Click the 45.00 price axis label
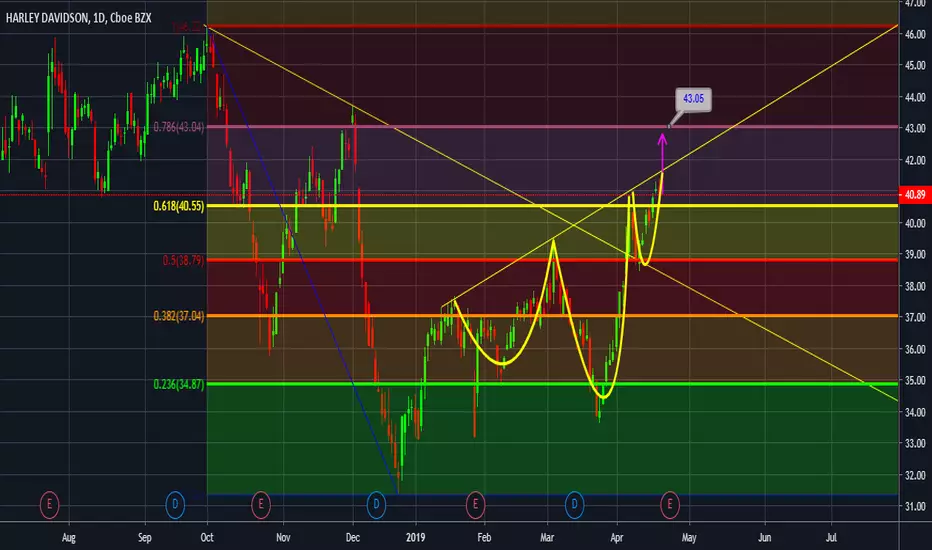This screenshot has width=932, height=550. coord(915,65)
